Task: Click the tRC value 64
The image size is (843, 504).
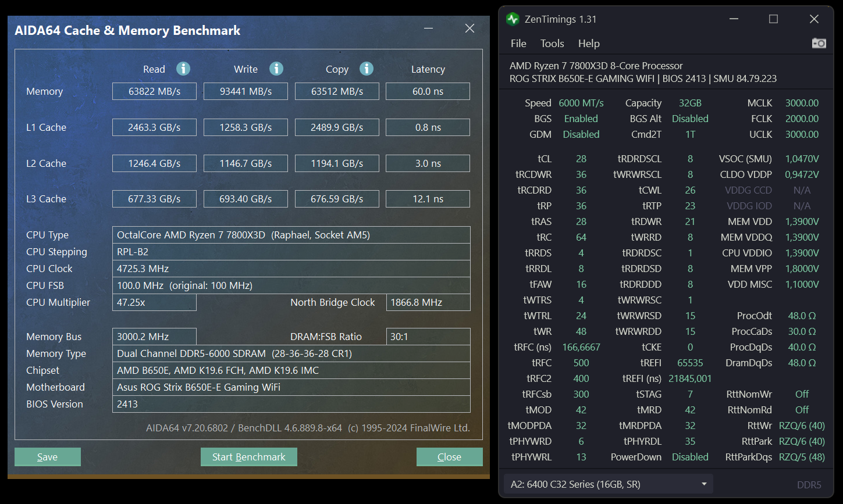Action: 581,237
